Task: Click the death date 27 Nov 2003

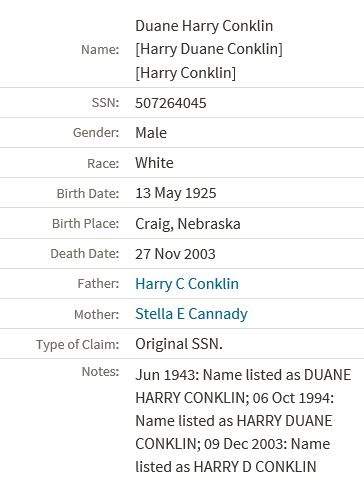Action: [175, 254]
